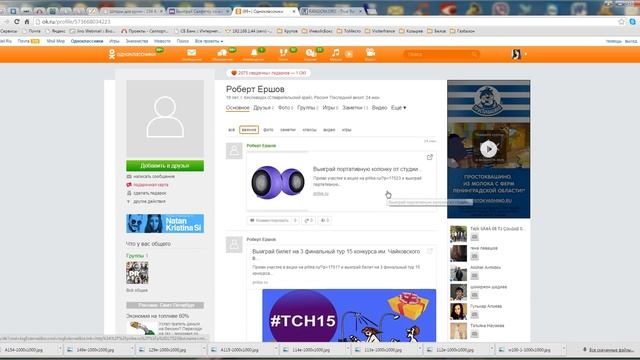
Task: Click the small player button beside Music
Action: tap(349, 54)
